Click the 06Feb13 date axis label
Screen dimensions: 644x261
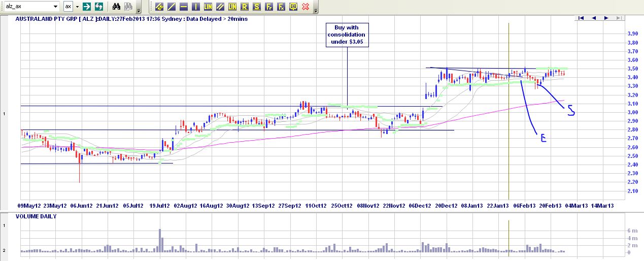pyautogui.click(x=525, y=206)
